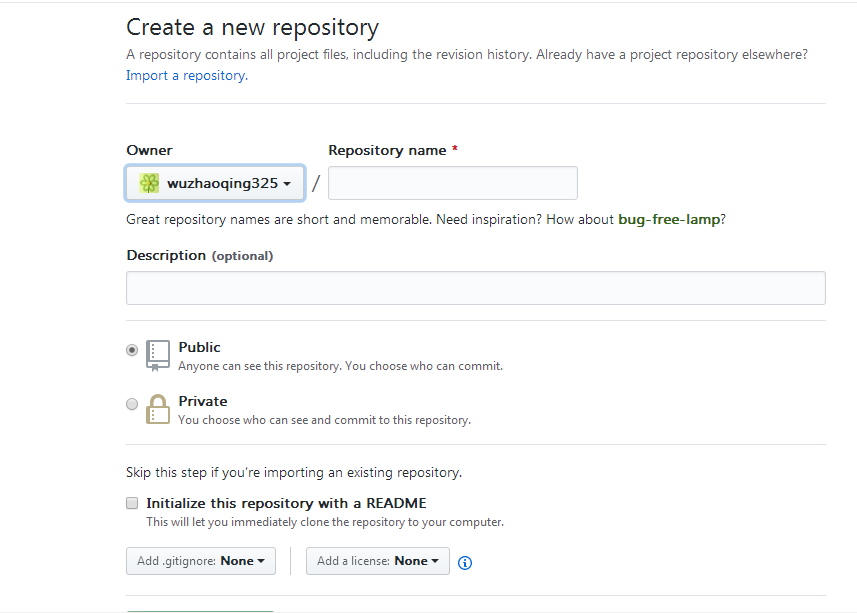This screenshot has height=613, width=857.
Task: Click the red asterisk beside Repository name
Action: (x=455, y=149)
